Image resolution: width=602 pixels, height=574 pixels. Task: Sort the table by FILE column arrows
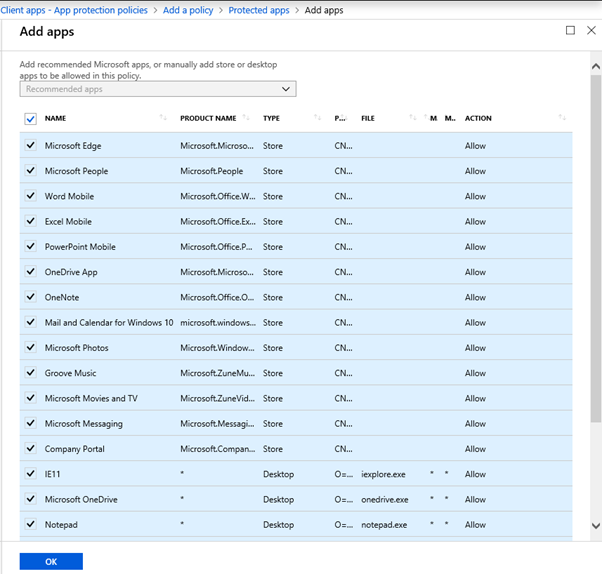413,117
